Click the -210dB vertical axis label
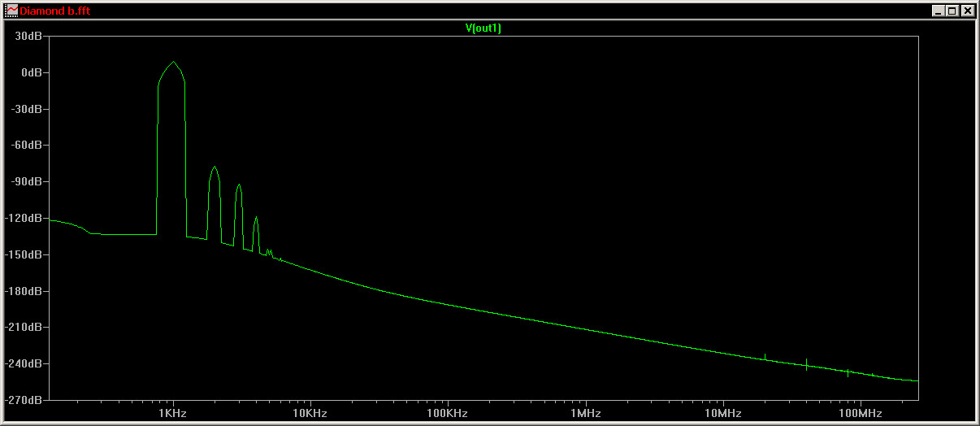The image size is (980, 426). (x=25, y=328)
